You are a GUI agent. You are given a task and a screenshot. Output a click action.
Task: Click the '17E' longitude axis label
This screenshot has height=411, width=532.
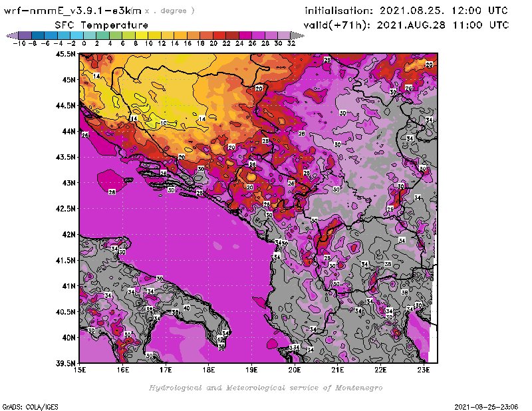(166, 370)
